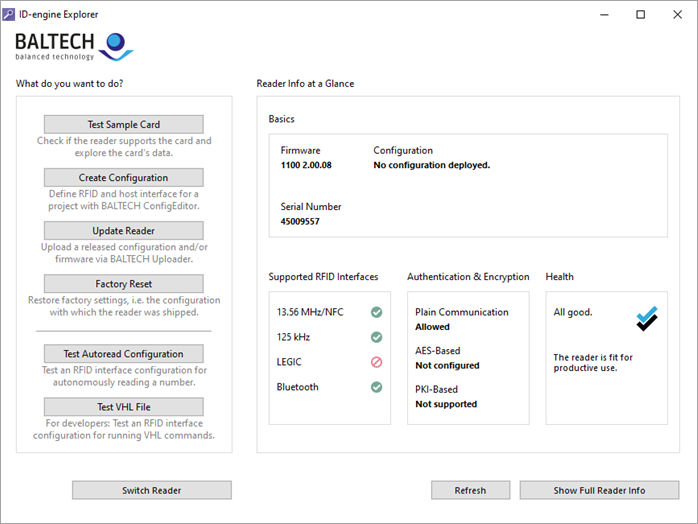Click the green check next to 13.56 MHz/NFC

pyautogui.click(x=377, y=312)
